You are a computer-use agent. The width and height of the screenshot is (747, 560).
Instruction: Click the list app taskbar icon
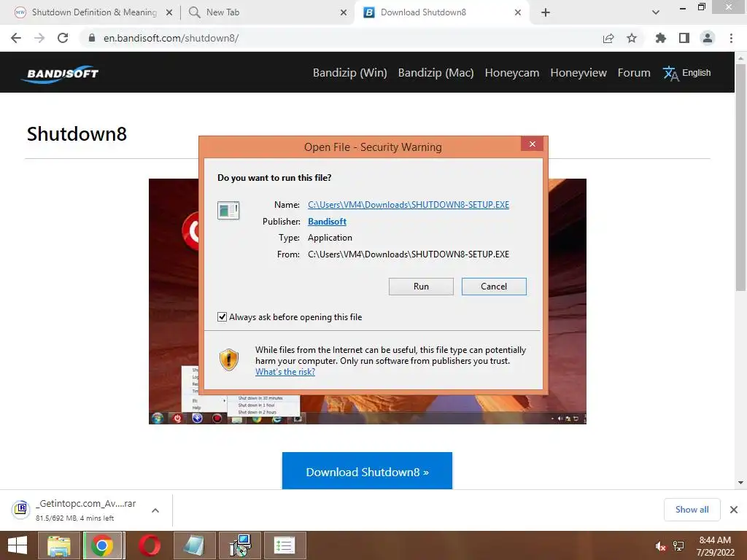(285, 545)
